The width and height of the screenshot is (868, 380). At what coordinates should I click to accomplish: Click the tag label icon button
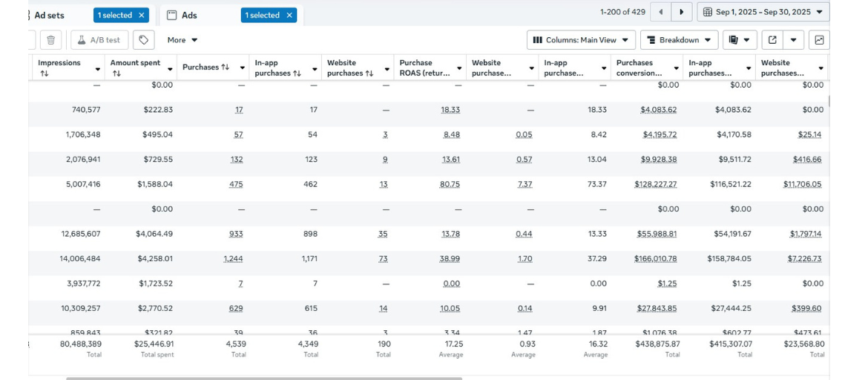tap(144, 40)
